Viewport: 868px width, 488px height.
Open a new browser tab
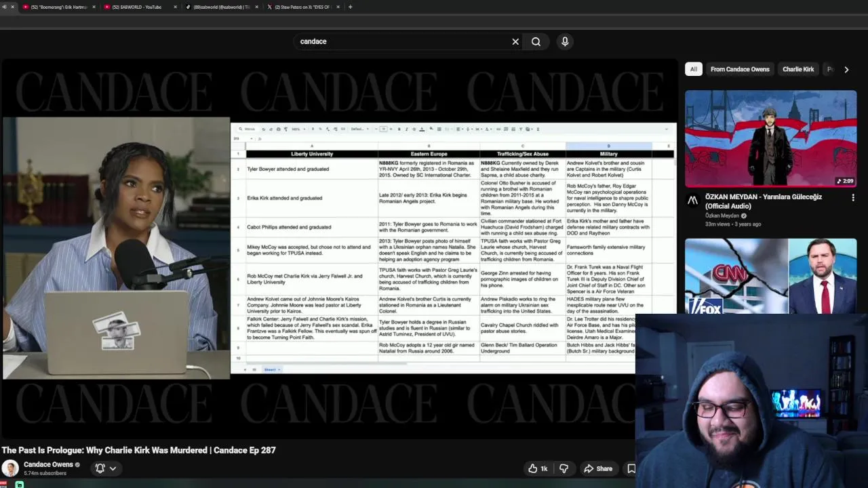point(350,7)
